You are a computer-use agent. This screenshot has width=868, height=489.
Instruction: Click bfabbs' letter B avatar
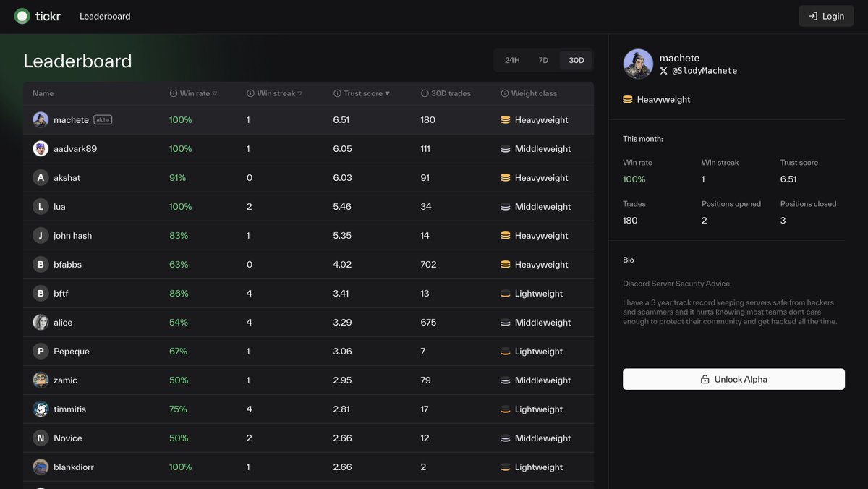click(x=41, y=265)
